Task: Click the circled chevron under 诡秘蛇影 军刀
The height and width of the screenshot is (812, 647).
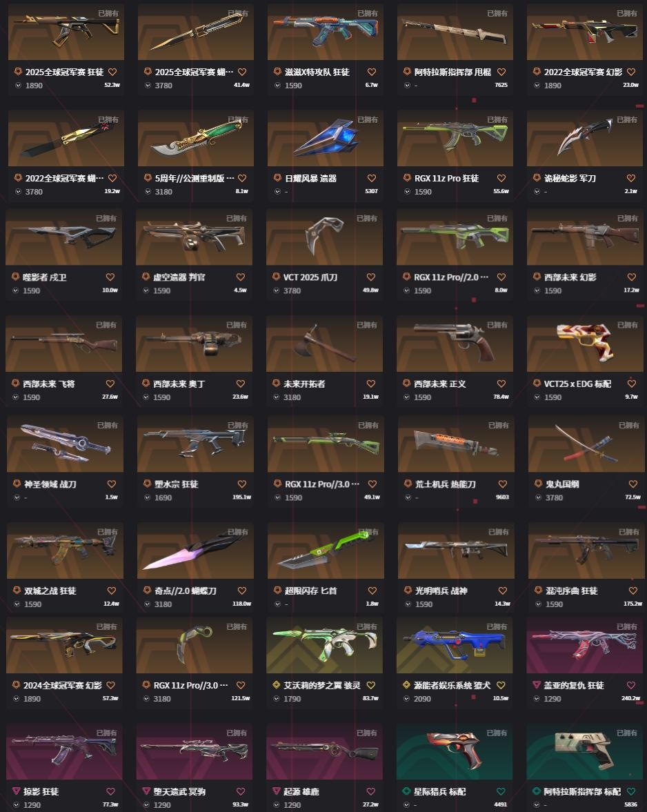Action: tap(537, 192)
